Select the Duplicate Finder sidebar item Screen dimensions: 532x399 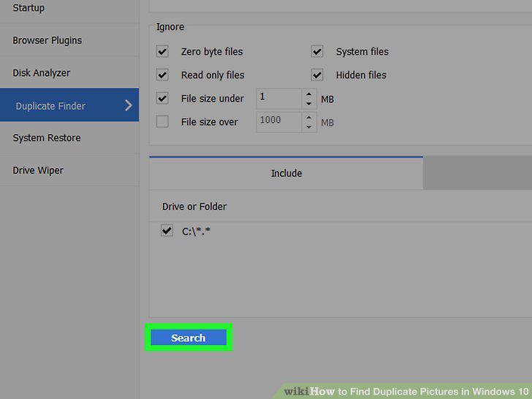[69, 105]
